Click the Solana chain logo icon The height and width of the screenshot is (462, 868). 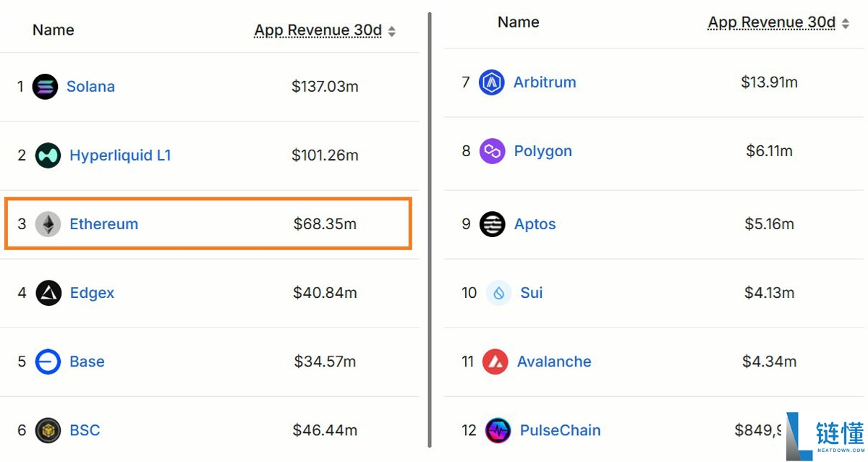tap(45, 87)
